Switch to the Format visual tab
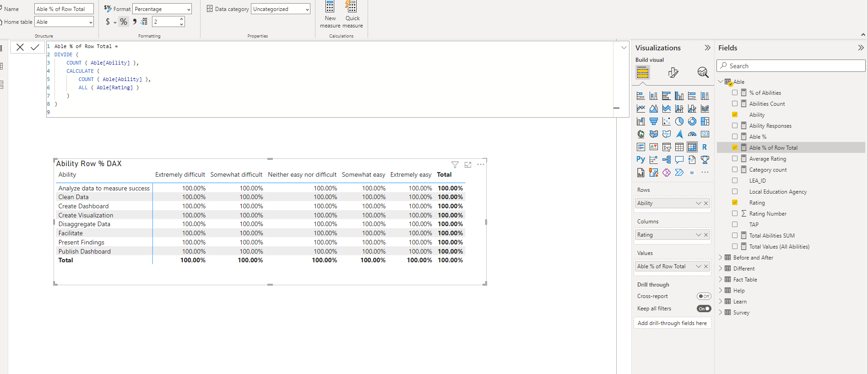Image resolution: width=868 pixels, height=374 pixels. pyautogui.click(x=673, y=72)
